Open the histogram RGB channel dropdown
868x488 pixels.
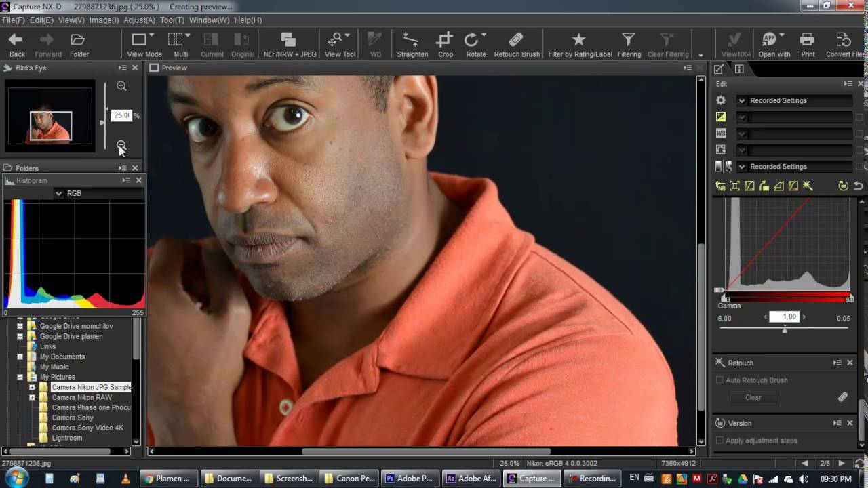(x=59, y=194)
